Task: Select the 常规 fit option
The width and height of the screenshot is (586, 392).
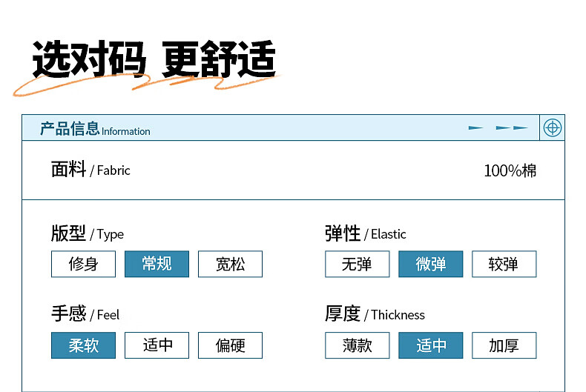Action: pos(157,264)
